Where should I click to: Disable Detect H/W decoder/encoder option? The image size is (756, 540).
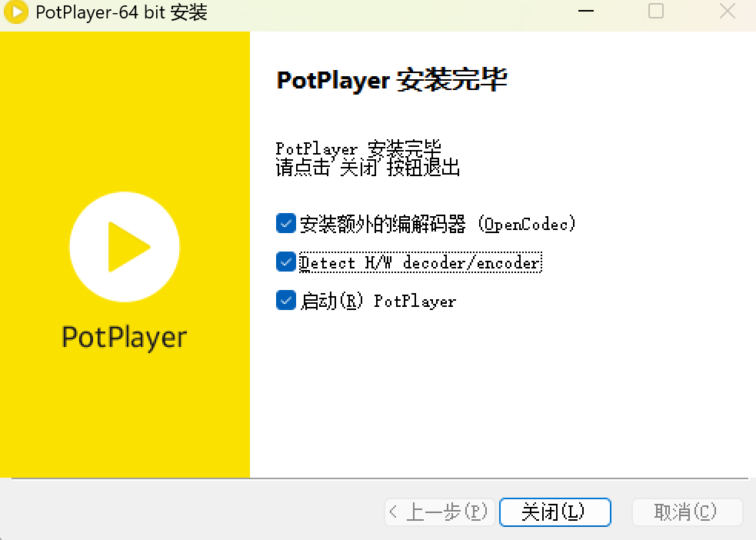[x=285, y=262]
